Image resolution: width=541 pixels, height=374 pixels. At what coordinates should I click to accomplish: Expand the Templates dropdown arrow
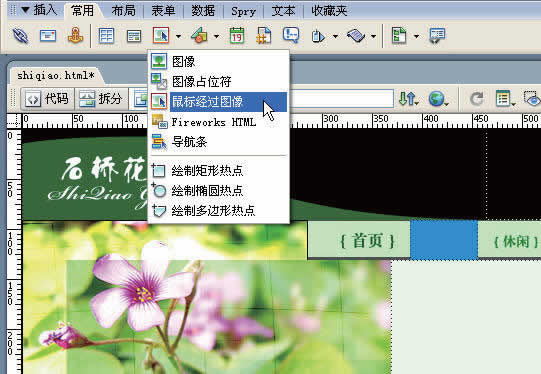416,36
